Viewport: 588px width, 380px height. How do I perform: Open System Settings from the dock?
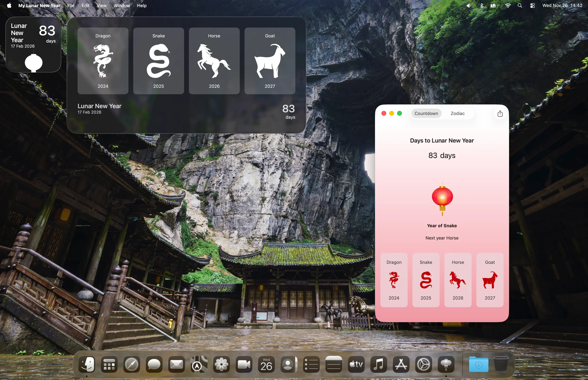coord(423,364)
